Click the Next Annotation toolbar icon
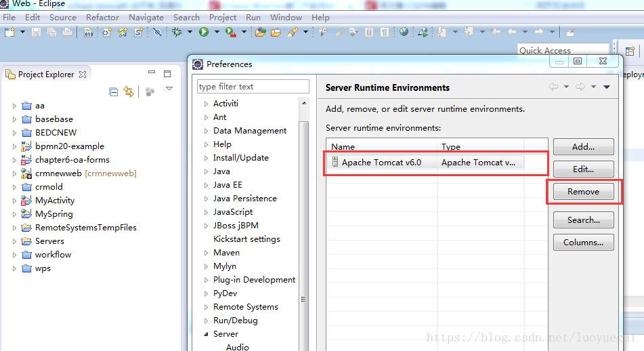 442,32
